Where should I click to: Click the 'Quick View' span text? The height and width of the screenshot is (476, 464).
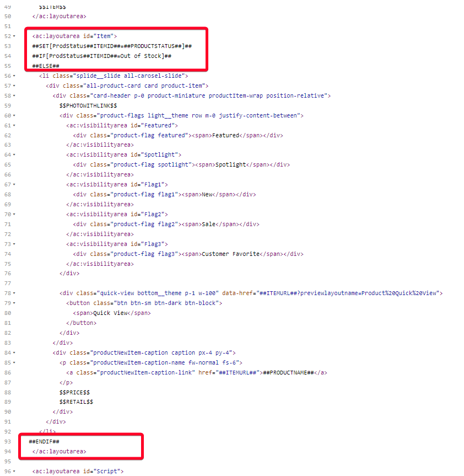110,313
